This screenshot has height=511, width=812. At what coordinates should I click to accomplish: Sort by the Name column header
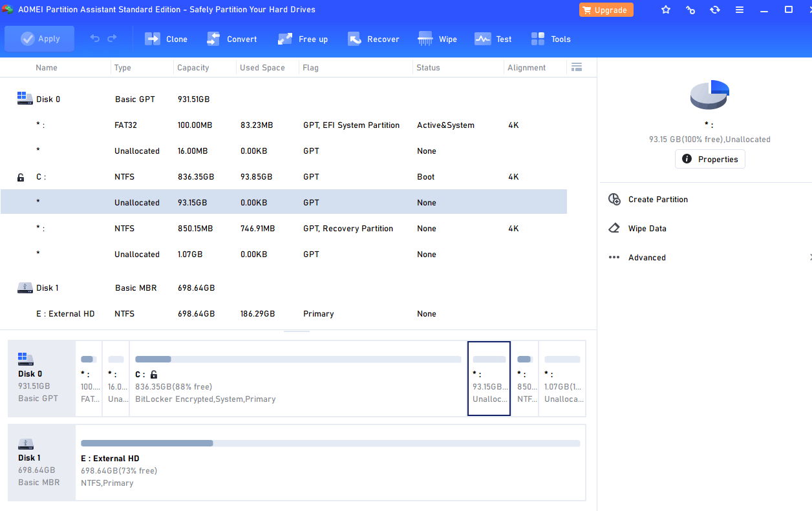click(47, 67)
